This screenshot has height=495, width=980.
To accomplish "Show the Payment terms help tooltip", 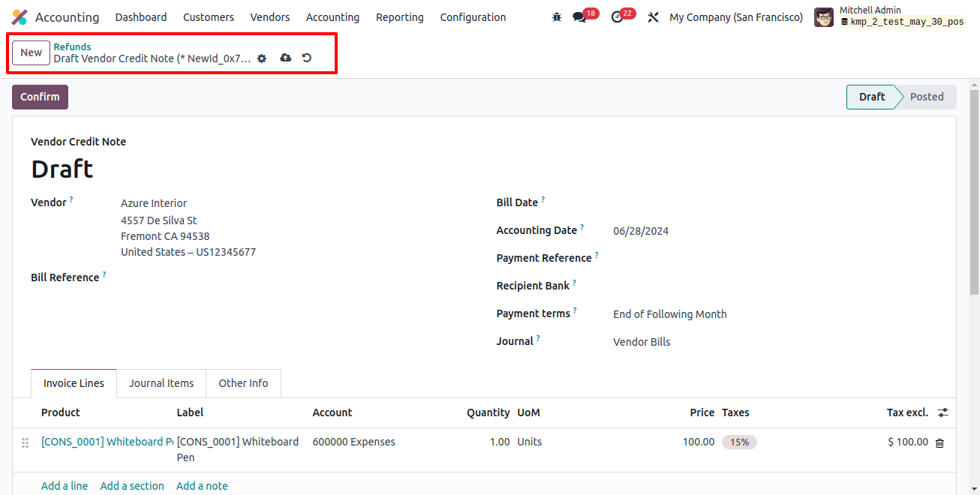I will click(x=576, y=310).
